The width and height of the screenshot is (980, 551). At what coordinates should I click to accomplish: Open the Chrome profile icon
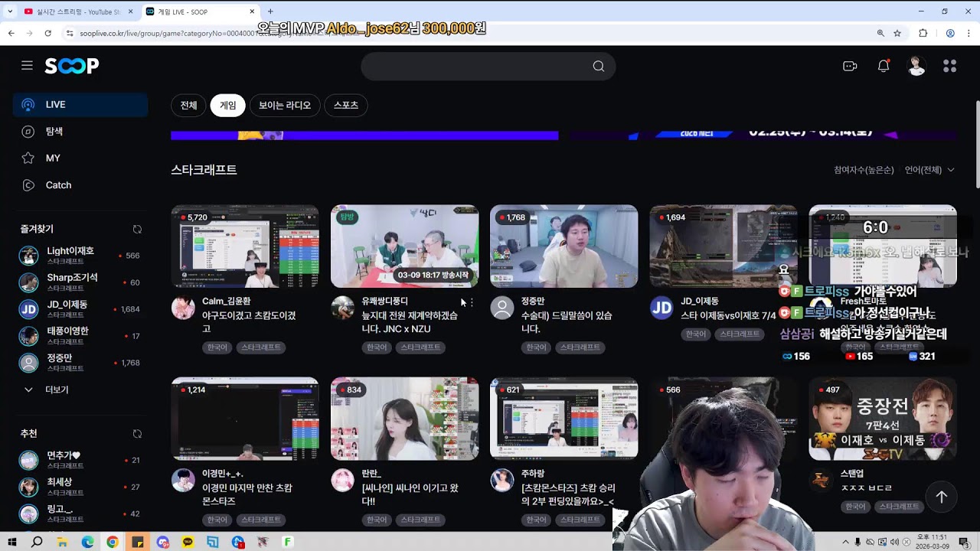pos(950,34)
